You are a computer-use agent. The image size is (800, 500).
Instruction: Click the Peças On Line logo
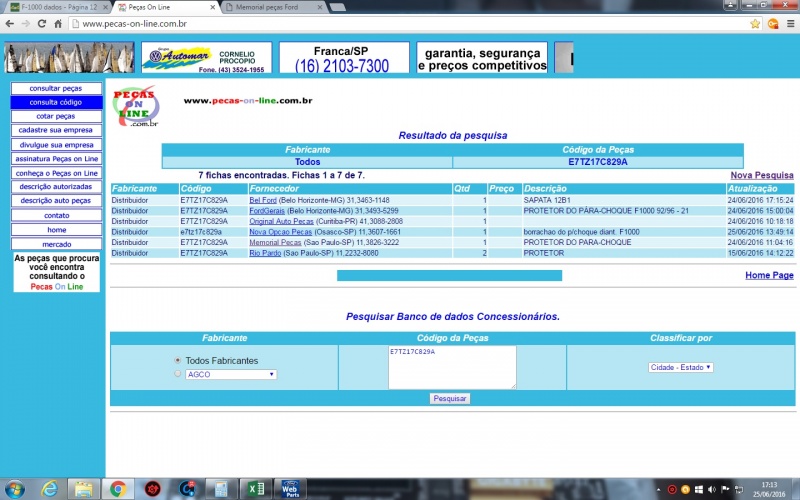point(136,106)
